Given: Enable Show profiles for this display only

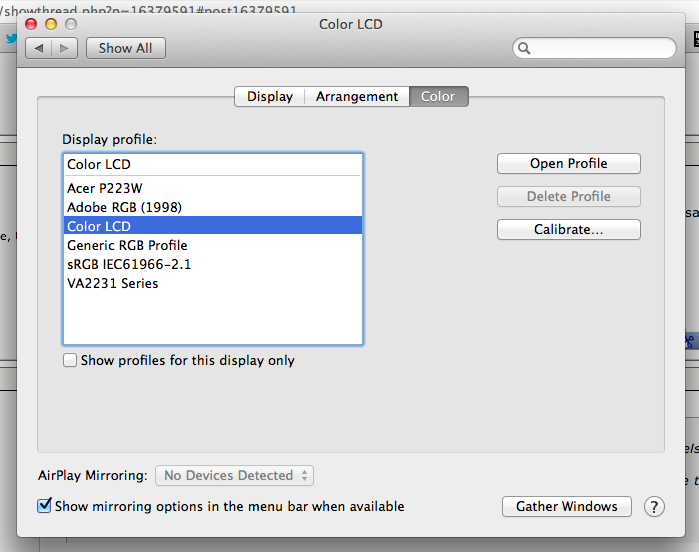Looking at the screenshot, I should click(70, 360).
